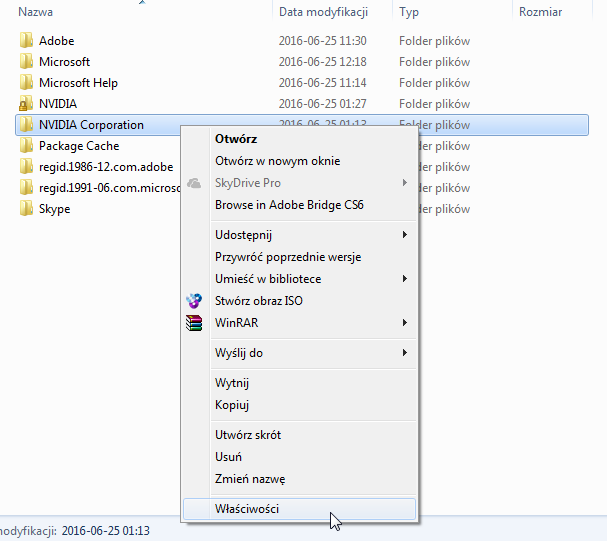Click the date 2016-06-25 01:27
Viewport: 607px width, 541px height.
pyautogui.click(x=322, y=103)
